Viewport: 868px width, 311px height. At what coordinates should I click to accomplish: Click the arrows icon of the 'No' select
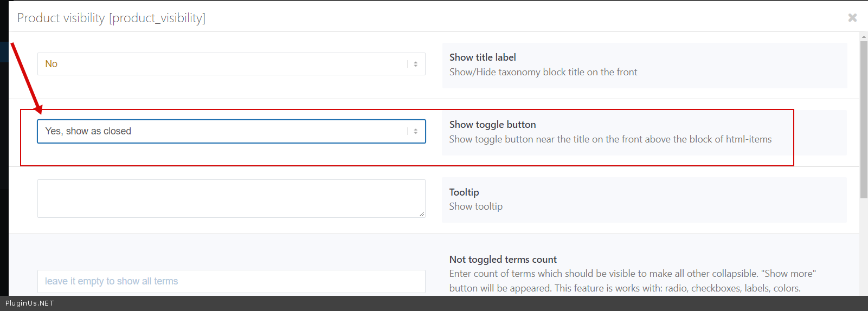416,64
